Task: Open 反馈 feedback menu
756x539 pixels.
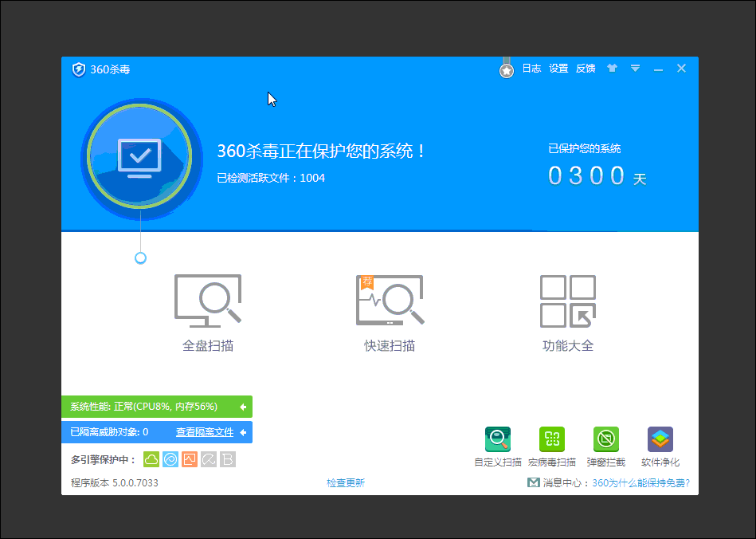Action: pos(586,69)
